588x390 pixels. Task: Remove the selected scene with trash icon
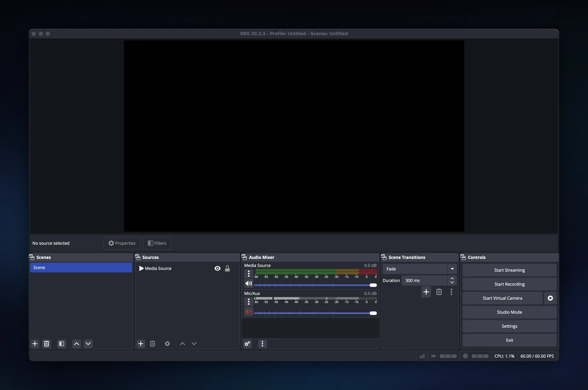tap(47, 343)
